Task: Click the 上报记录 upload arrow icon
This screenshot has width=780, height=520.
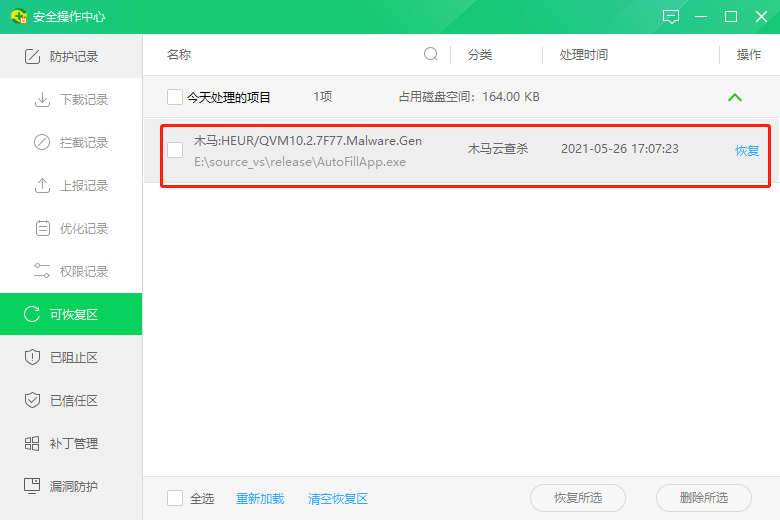Action: point(42,186)
